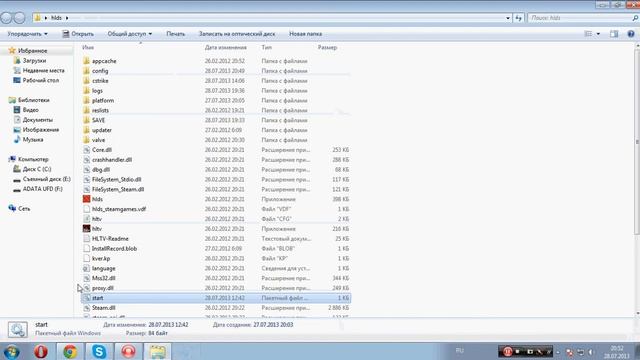Click the language setup info icon
The image size is (640, 360).
[86, 268]
